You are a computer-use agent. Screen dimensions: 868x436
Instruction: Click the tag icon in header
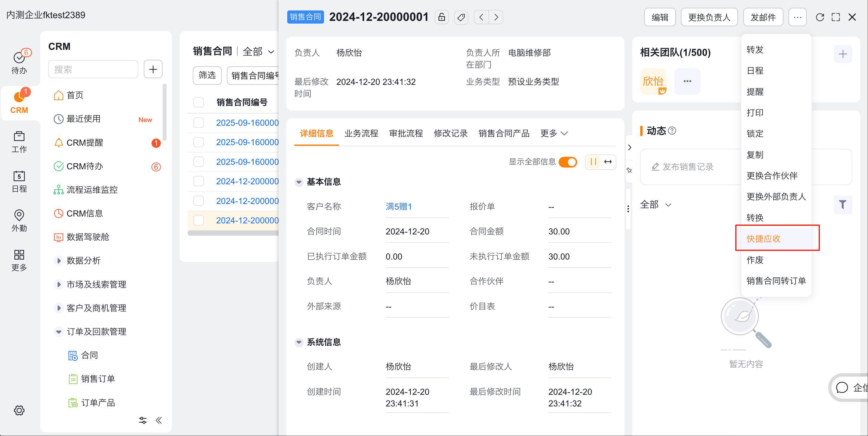[461, 17]
